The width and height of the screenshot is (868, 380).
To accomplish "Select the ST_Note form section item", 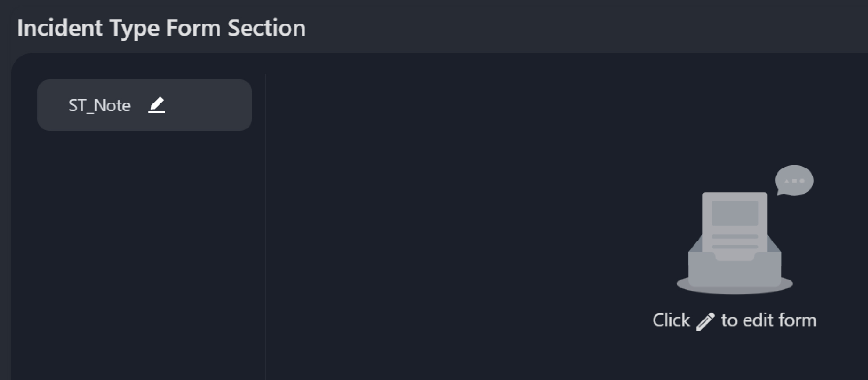I will [x=145, y=105].
